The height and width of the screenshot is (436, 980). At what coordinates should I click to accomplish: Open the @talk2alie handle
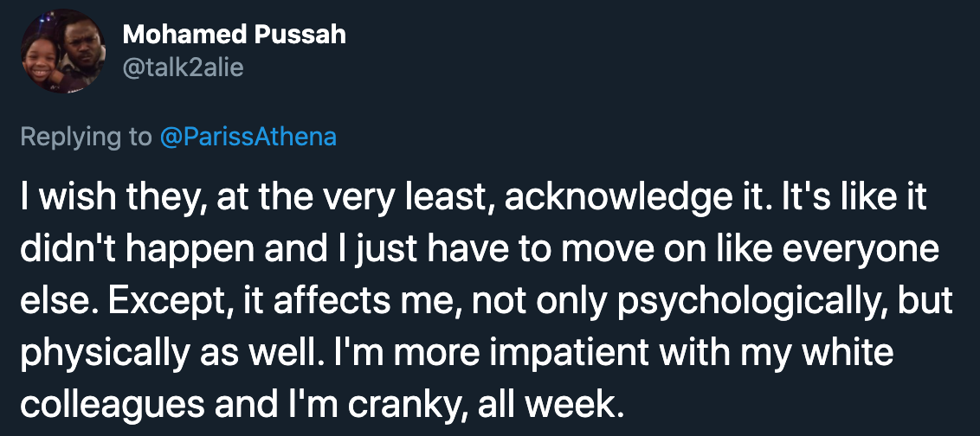183,67
